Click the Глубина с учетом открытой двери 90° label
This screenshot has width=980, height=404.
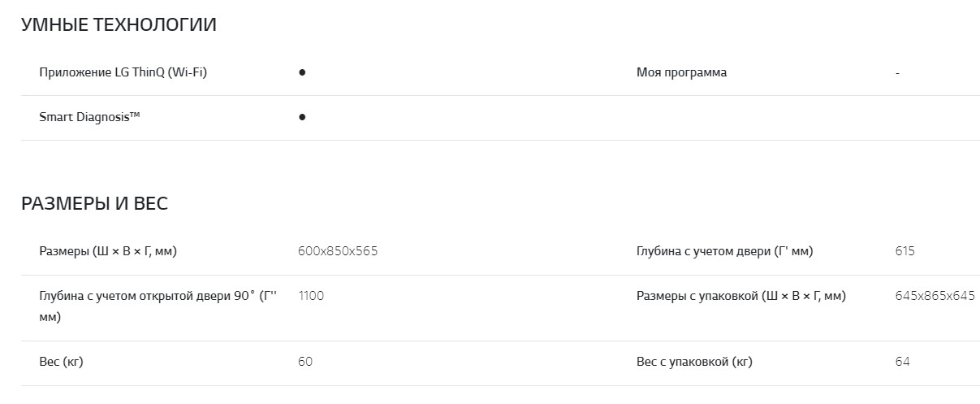[158, 297]
